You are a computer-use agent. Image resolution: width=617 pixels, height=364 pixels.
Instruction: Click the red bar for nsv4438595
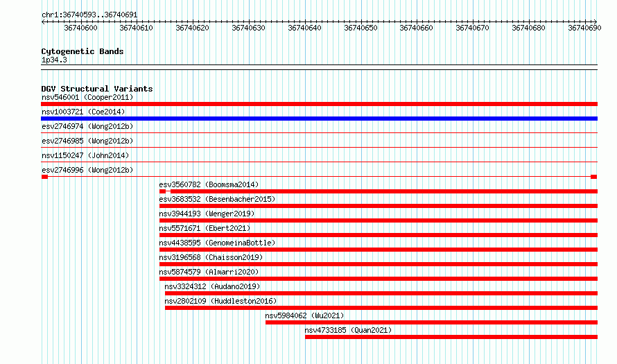[x=379, y=250]
